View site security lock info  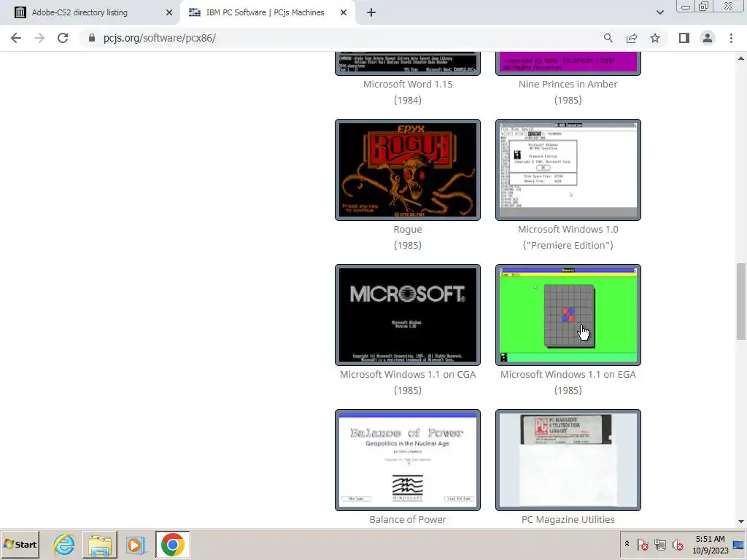(x=92, y=38)
